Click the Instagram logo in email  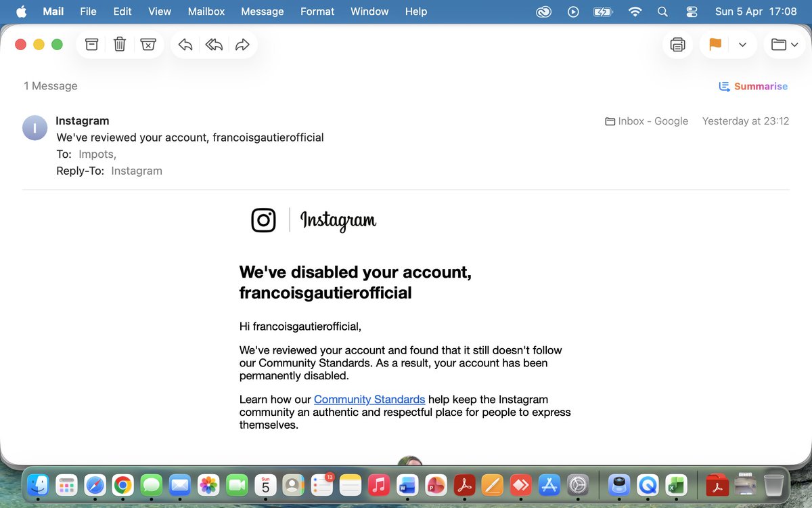[314, 221]
